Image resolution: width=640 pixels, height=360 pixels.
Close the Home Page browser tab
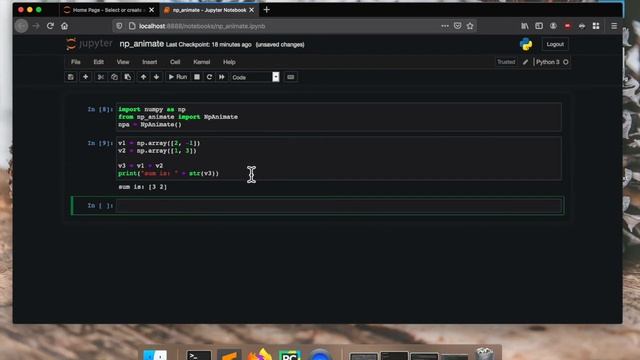coord(152,10)
